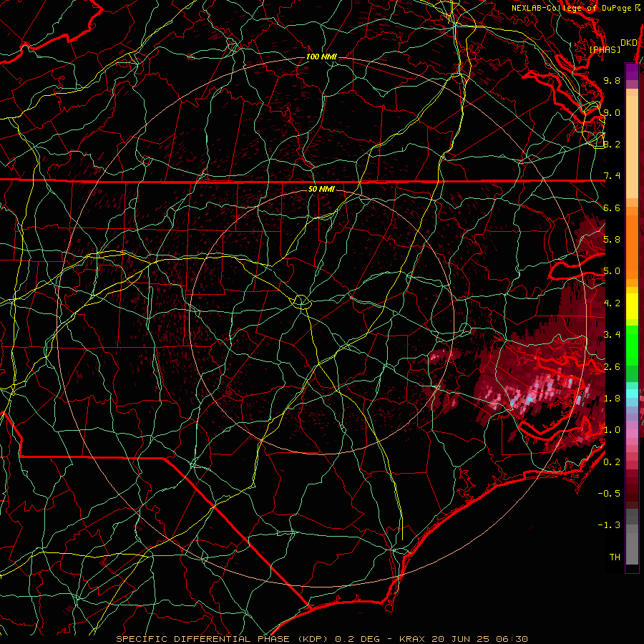Click the [PHAS] units label
Viewport: 644px width, 644px height.
point(605,50)
